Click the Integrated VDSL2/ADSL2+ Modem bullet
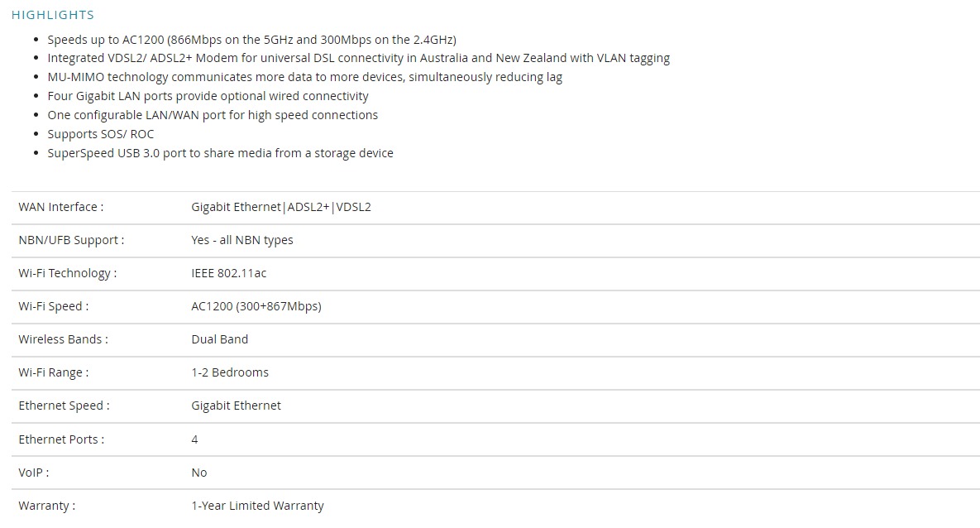Image resolution: width=980 pixels, height=528 pixels. coord(359,58)
